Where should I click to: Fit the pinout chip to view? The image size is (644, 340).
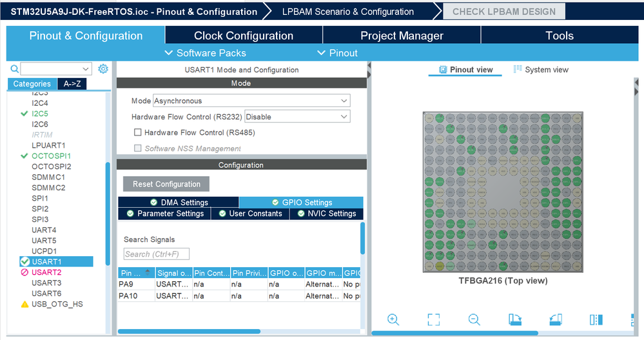434,319
